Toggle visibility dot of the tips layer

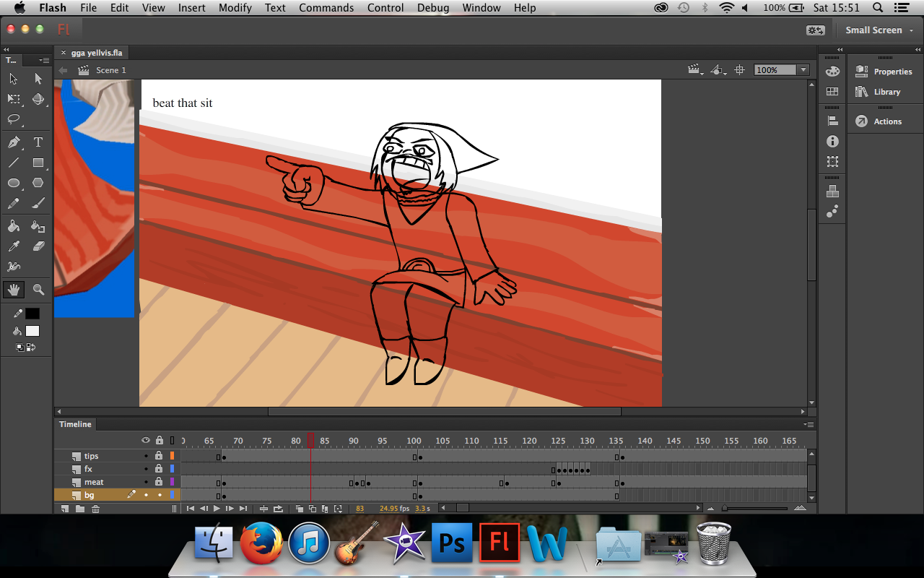(x=146, y=456)
